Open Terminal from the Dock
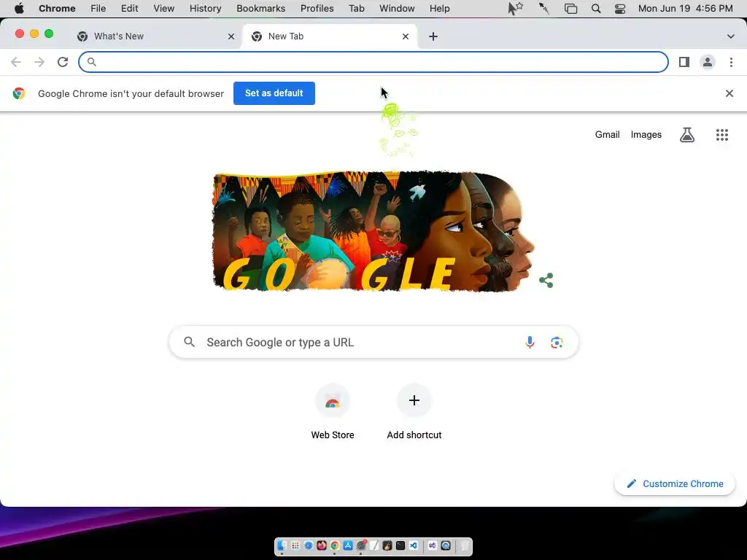This screenshot has height=560, width=747. click(x=400, y=545)
